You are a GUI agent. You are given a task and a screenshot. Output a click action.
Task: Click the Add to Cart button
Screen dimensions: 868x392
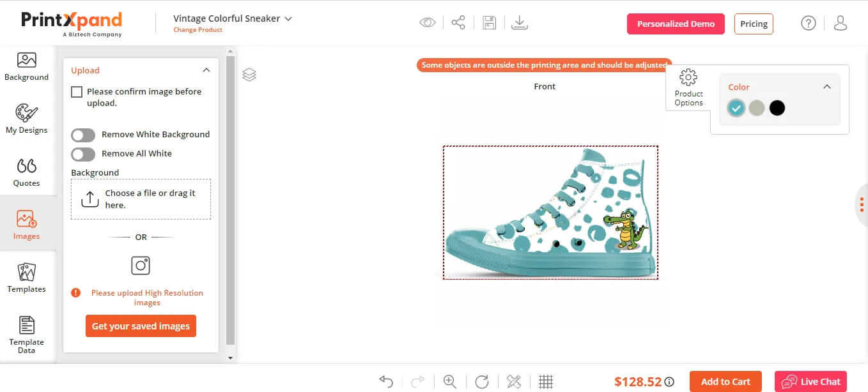[x=725, y=381]
